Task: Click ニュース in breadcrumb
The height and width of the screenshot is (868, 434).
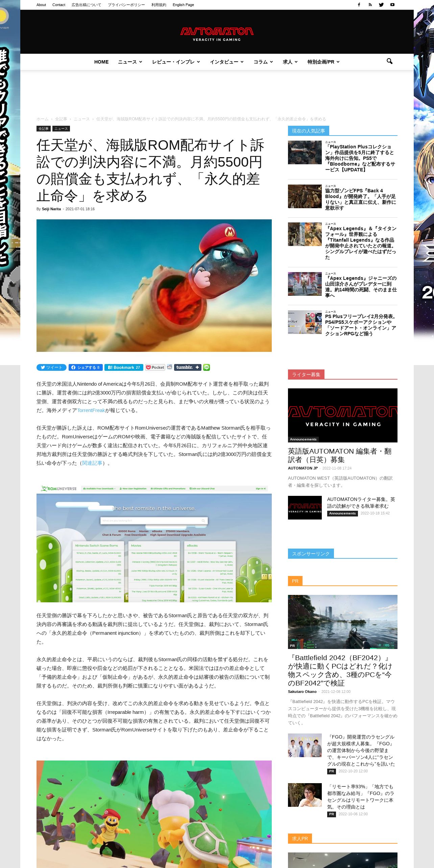Action: coord(82,119)
